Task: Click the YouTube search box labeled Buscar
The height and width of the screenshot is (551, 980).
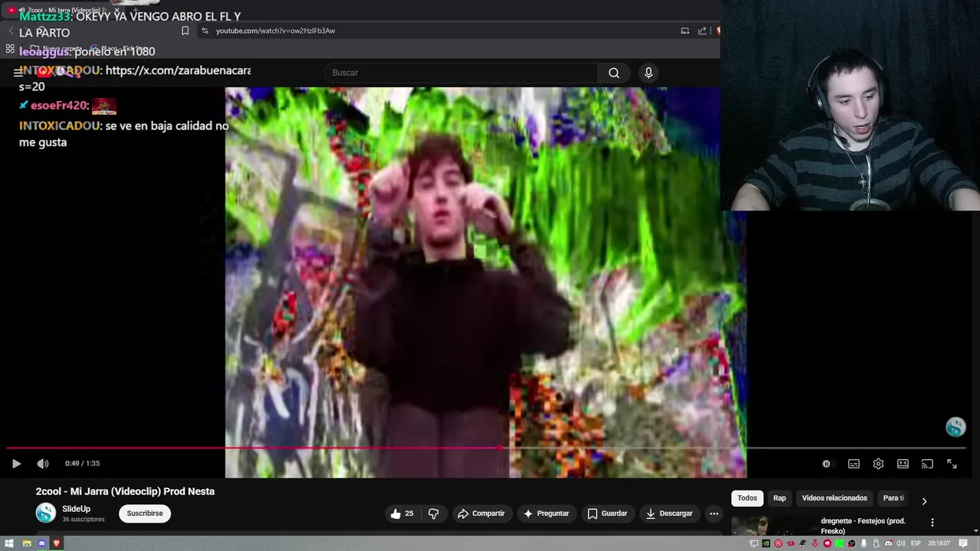Action: click(x=461, y=73)
